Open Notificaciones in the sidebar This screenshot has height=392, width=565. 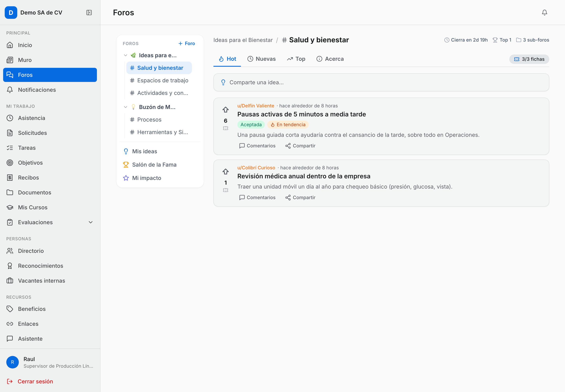[x=50, y=90]
